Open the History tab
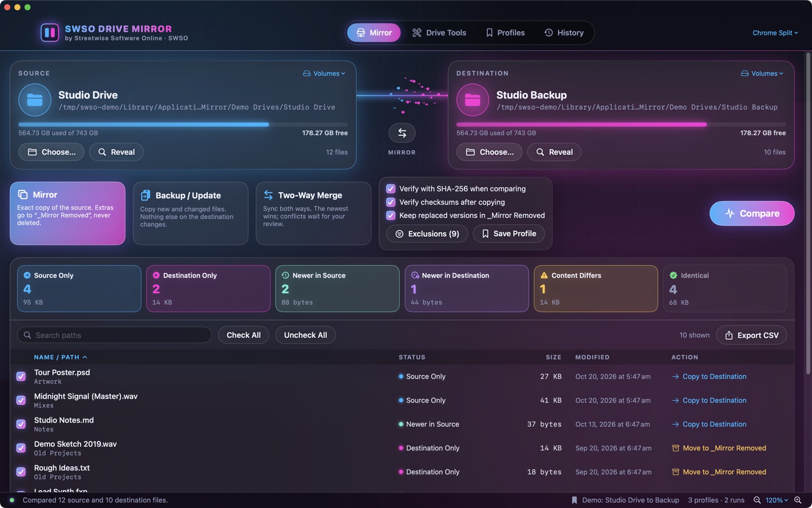This screenshot has height=508, width=812. [564, 33]
